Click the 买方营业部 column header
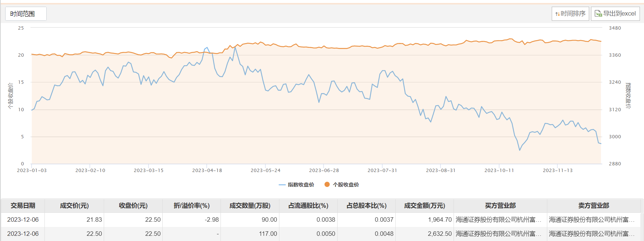Screen dimensions: 644x241 pyautogui.click(x=500, y=205)
